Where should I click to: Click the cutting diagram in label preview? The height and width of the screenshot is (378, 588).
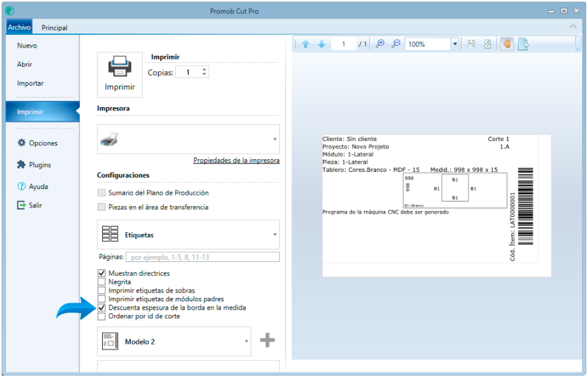point(455,190)
